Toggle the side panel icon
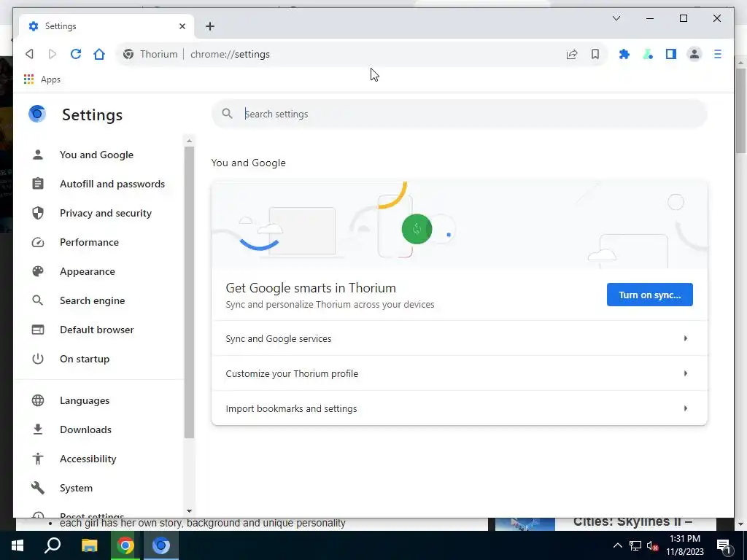The image size is (747, 560). coord(671,54)
